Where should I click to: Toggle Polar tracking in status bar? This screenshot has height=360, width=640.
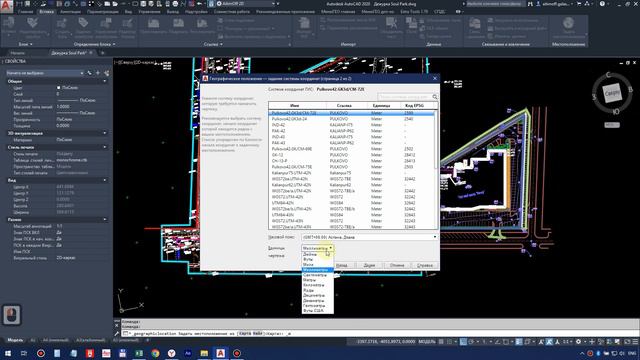pos(471,342)
